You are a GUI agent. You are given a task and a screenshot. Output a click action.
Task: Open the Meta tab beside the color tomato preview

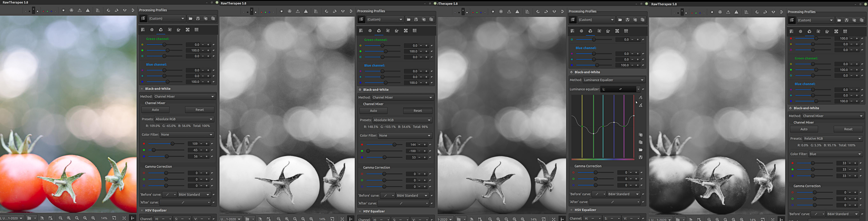point(196,30)
